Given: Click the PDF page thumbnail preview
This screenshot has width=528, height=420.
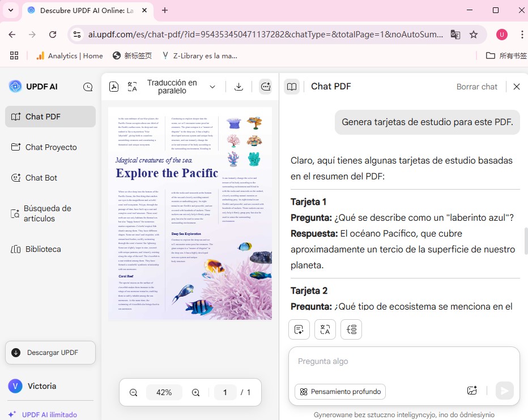Looking at the screenshot, I should coord(190,213).
